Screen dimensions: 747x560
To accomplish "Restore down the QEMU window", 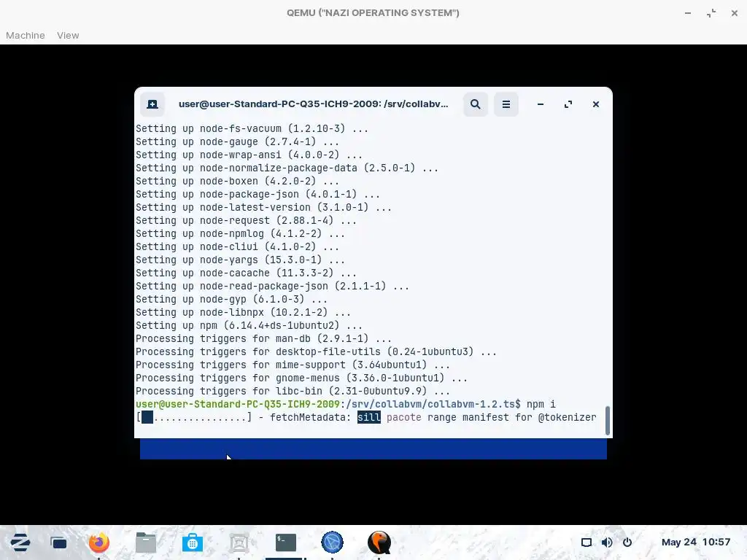I will click(711, 13).
